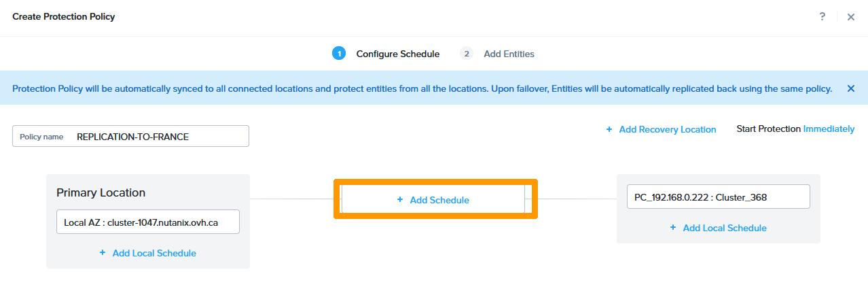868x287 pixels.
Task: Select the Primary Location card heading
Action: [101, 192]
